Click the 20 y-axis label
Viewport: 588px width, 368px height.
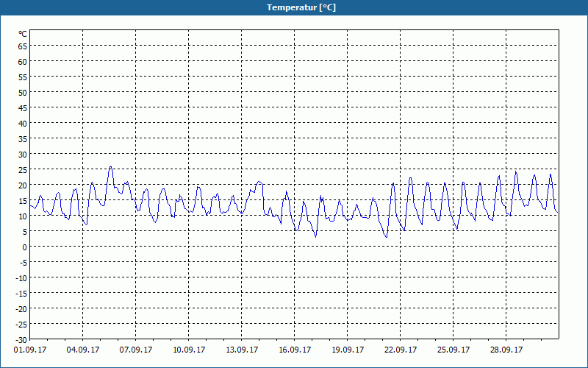[x=23, y=185]
